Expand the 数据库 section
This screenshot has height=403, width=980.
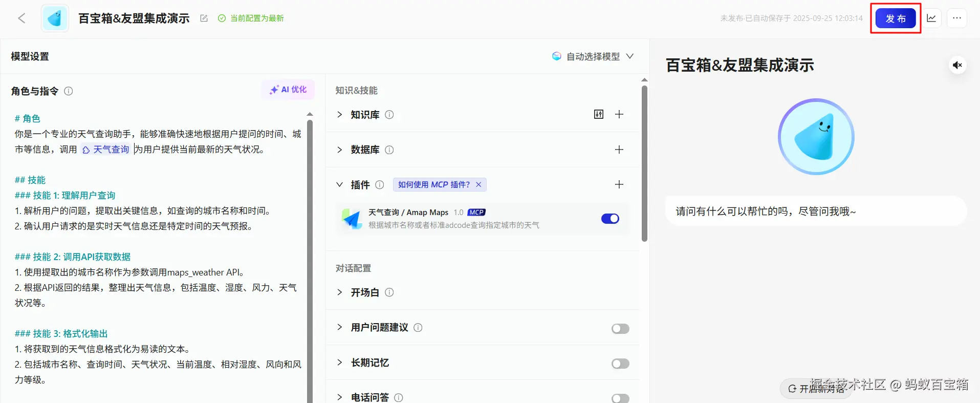click(339, 150)
